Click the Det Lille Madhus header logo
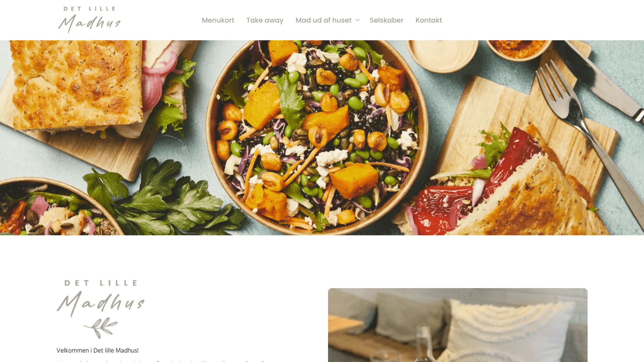The width and height of the screenshot is (644, 362). tap(89, 20)
